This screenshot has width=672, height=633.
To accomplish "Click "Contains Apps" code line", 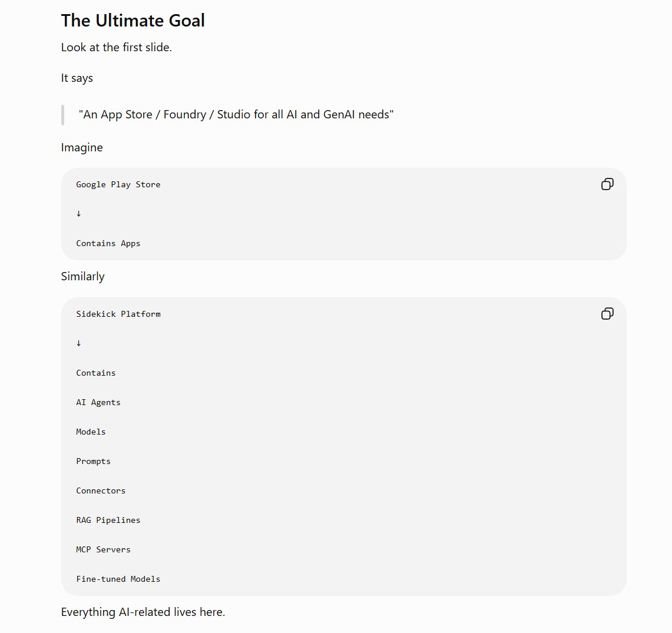I will 108,243.
